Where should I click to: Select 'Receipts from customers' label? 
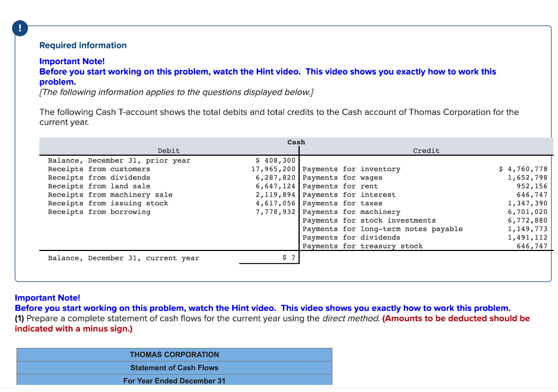(99, 169)
